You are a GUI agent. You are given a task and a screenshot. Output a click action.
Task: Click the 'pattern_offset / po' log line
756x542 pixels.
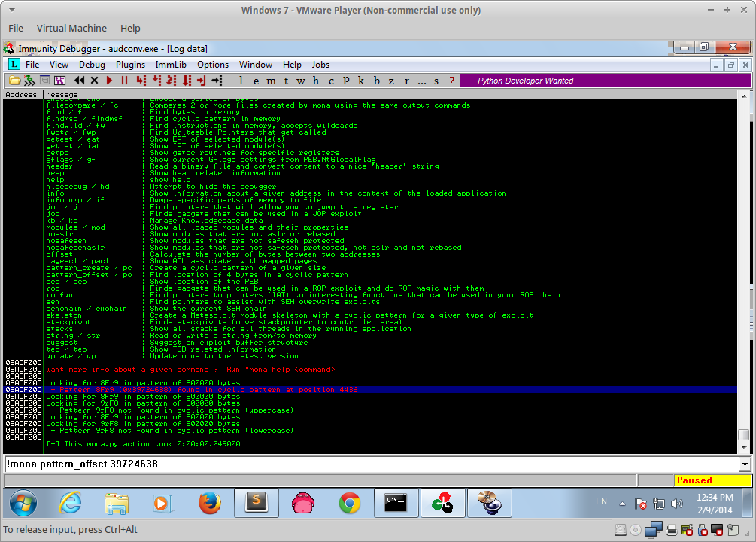click(x=197, y=275)
